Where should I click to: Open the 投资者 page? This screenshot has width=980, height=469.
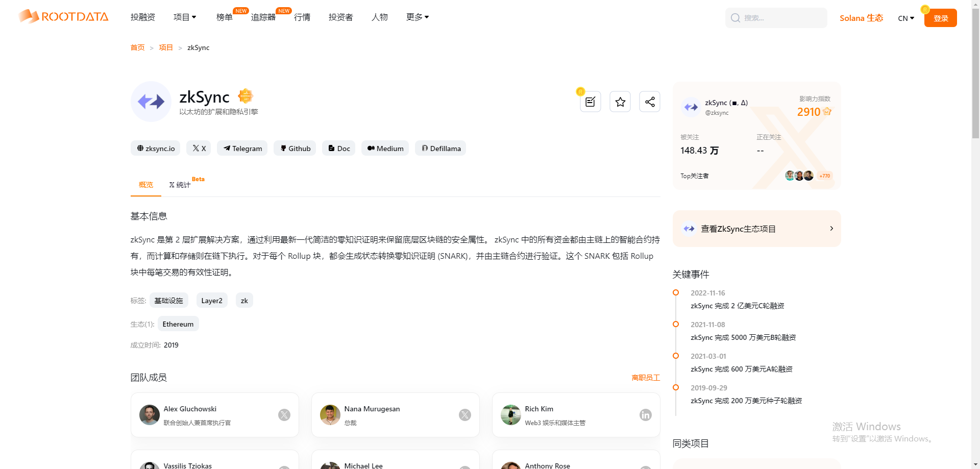click(341, 17)
